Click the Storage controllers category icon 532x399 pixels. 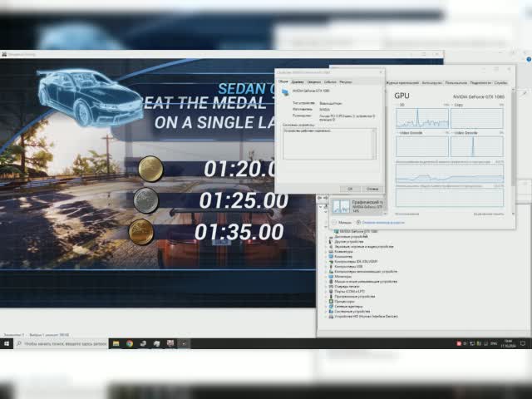tap(331, 272)
